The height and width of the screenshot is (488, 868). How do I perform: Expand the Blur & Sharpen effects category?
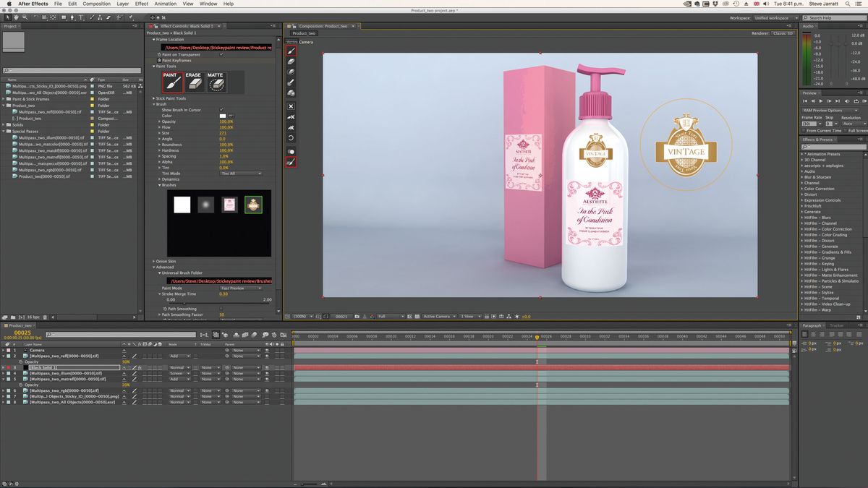pyautogui.click(x=803, y=177)
